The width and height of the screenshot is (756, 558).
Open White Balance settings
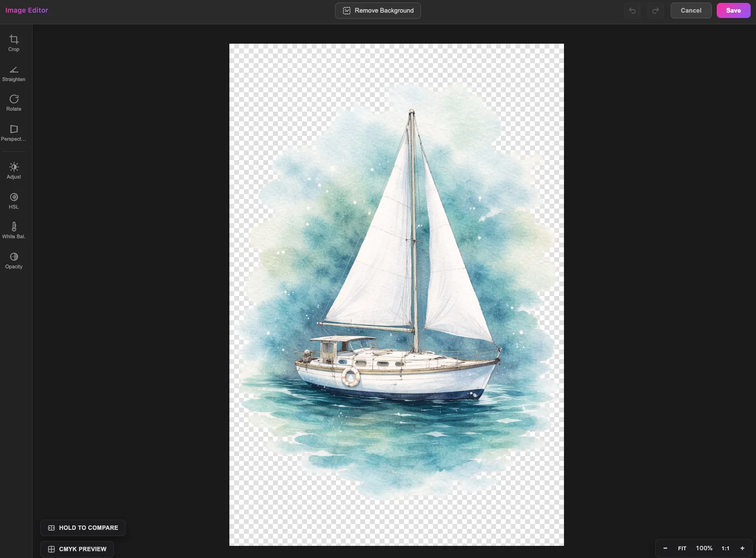(x=14, y=230)
